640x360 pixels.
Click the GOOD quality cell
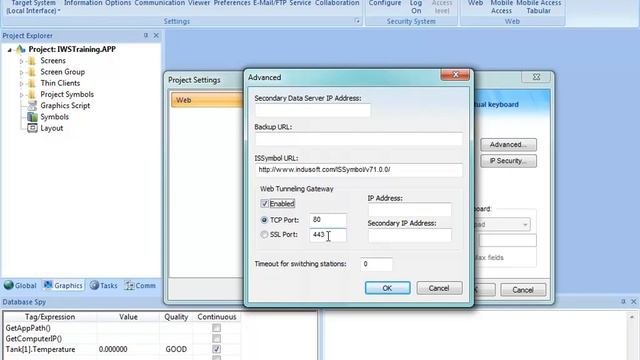point(176,349)
